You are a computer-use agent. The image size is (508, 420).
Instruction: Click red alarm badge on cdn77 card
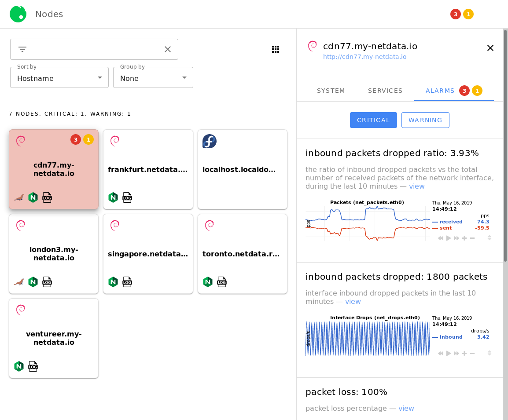click(x=76, y=139)
